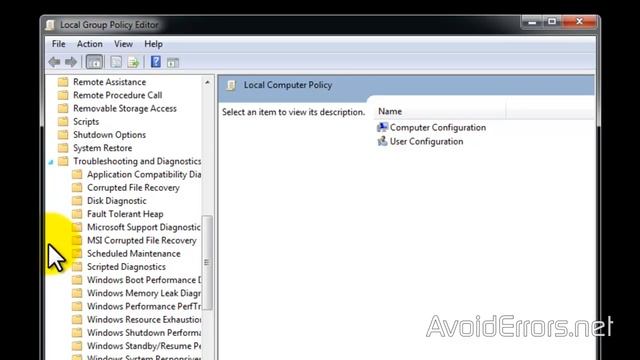Screen dimensions: 640x360
Task: Click the Disk Diagnostic folder icon
Action: [77, 200]
